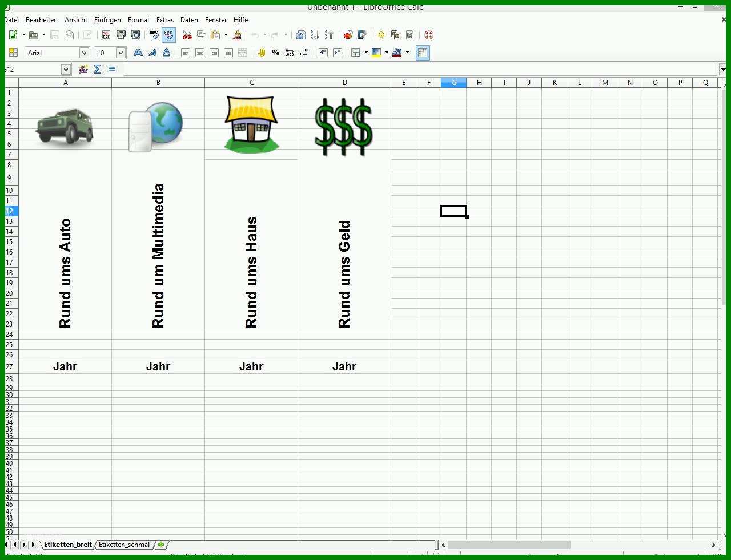The height and width of the screenshot is (560, 731).
Task: Align cell text right
Action: point(214,53)
